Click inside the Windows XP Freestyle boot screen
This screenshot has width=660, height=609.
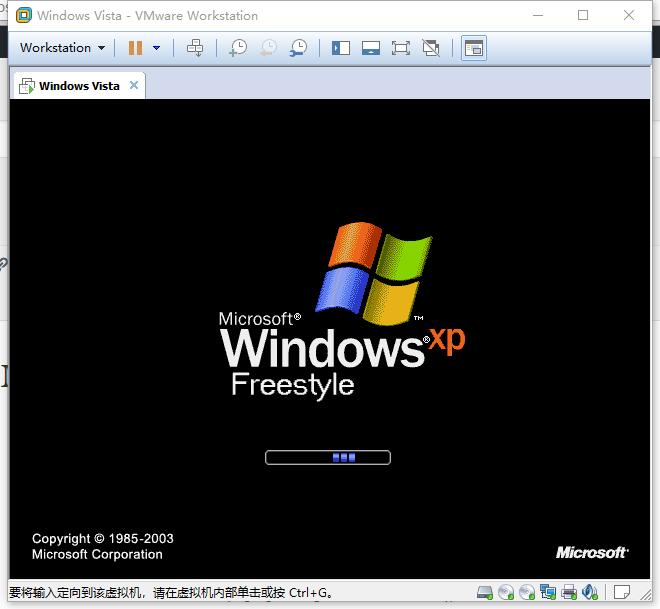click(x=330, y=339)
